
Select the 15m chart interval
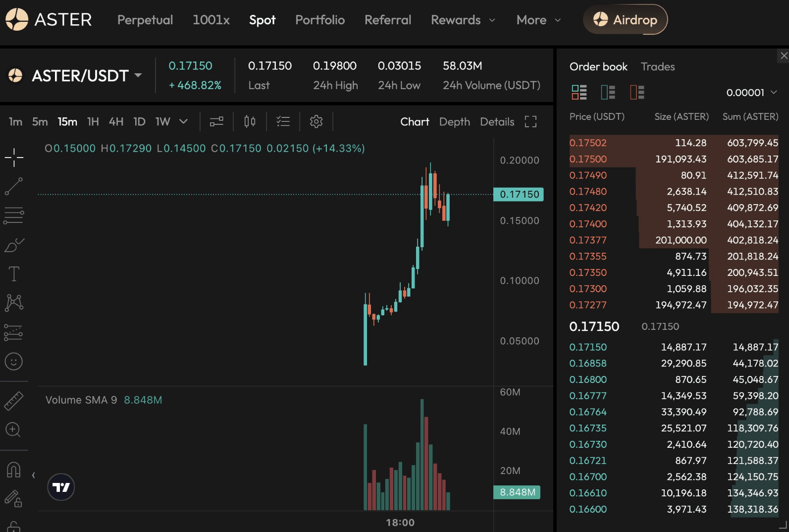pos(67,122)
